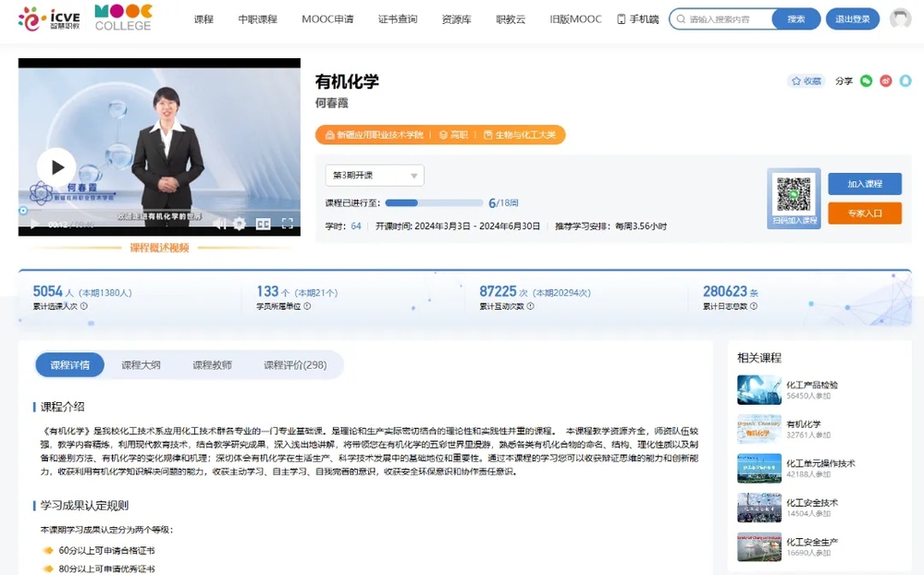The height and width of the screenshot is (575, 924).
Task: Toggle CC captions on the video
Action: pyautogui.click(x=263, y=224)
